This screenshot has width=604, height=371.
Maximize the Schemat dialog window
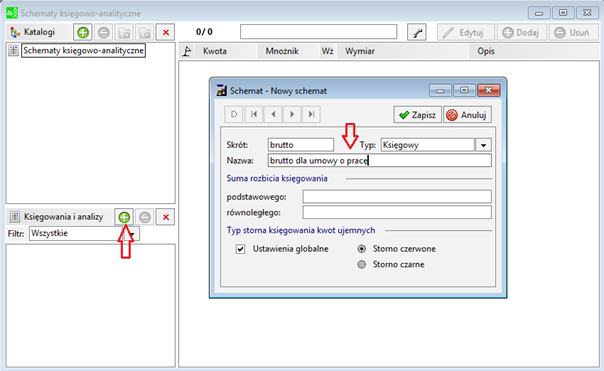click(464, 90)
